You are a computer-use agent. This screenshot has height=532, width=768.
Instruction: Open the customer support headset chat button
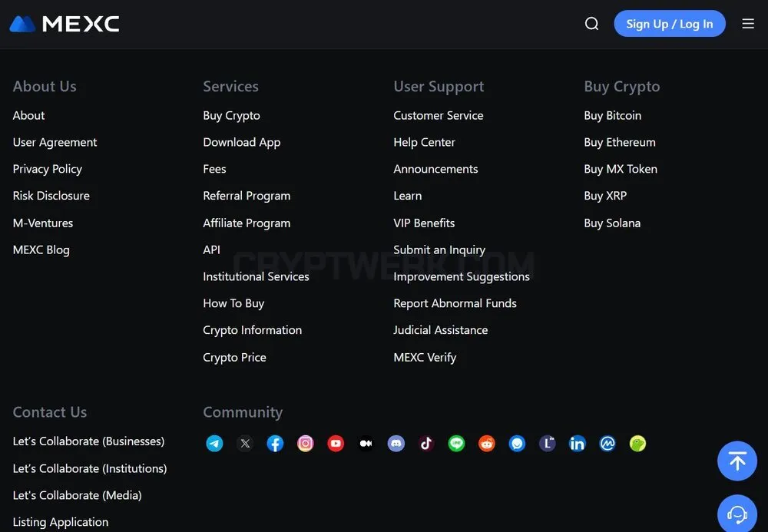point(737,514)
